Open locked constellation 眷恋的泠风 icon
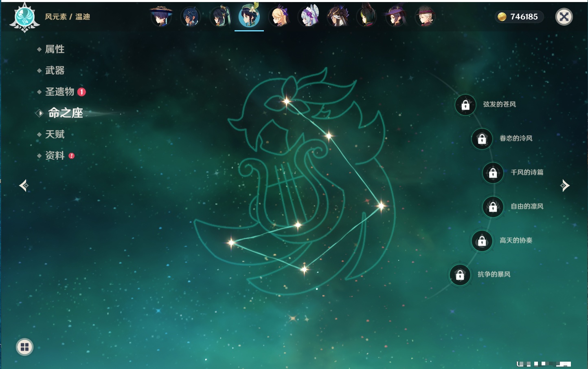588x369 pixels. pos(482,139)
